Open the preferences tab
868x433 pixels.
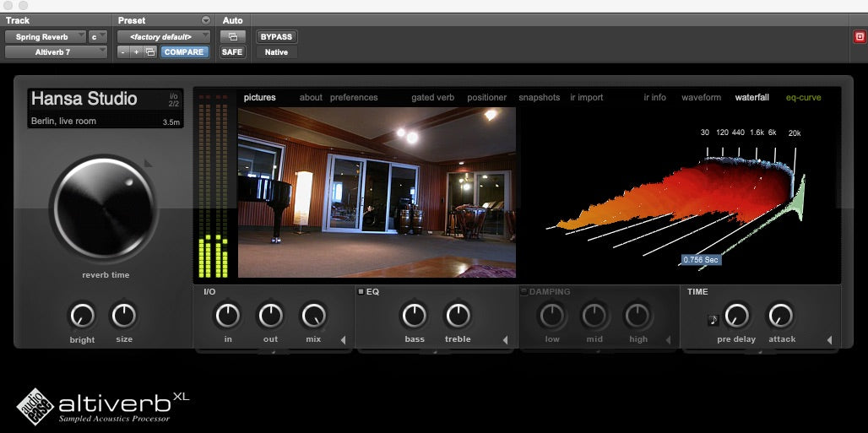(x=354, y=97)
